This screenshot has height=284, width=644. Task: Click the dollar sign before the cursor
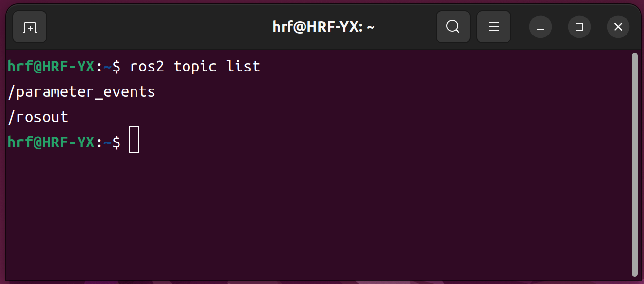click(117, 142)
